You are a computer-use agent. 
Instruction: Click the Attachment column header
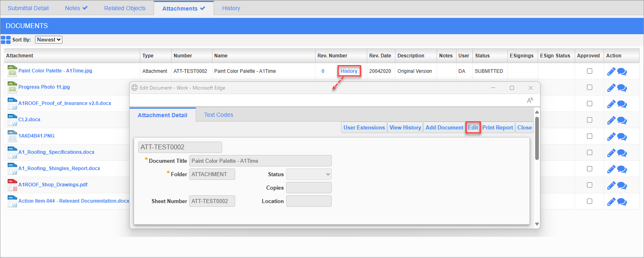pyautogui.click(x=72, y=56)
